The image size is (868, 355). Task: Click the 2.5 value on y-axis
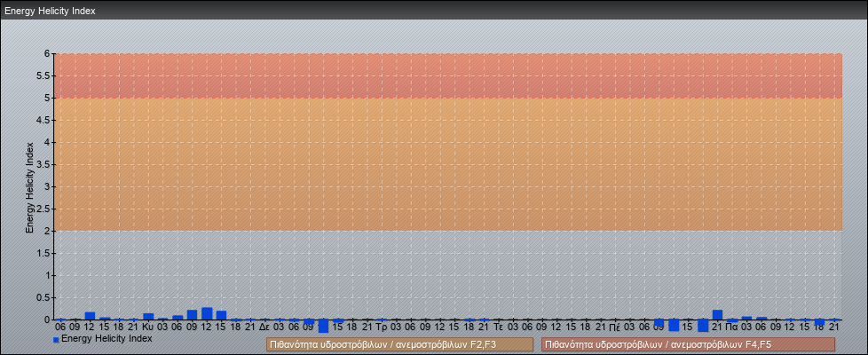click(43, 209)
